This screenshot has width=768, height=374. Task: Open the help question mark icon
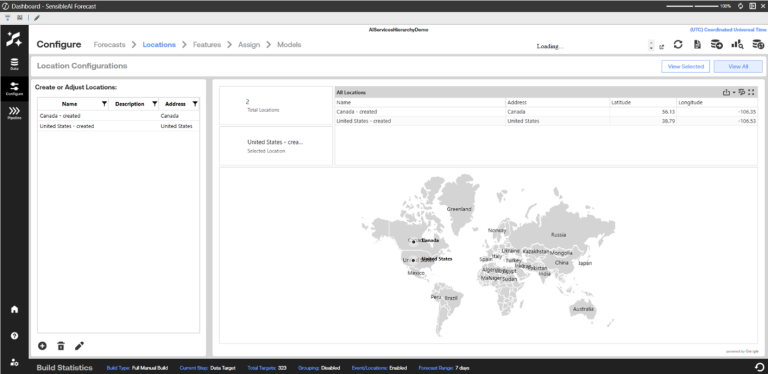[x=14, y=336]
